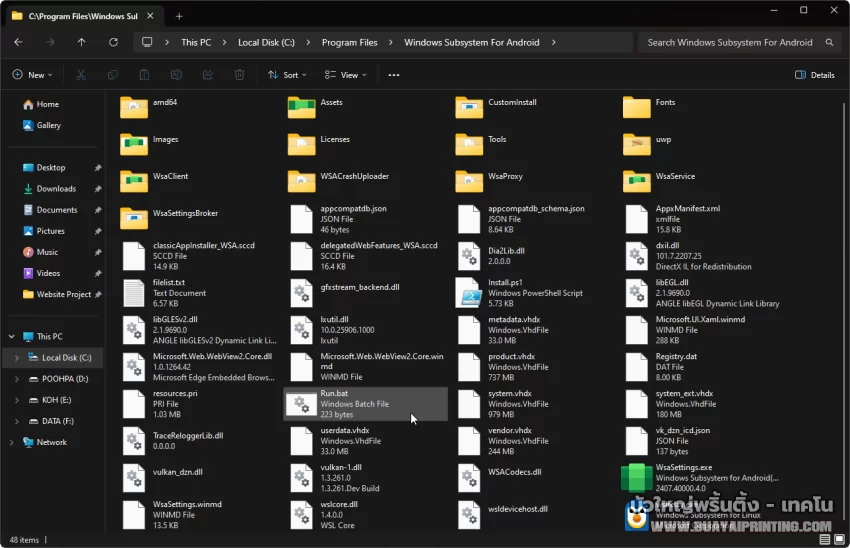Click the Up directory arrow
Screen dimensions: 850x548
pyautogui.click(x=82, y=42)
